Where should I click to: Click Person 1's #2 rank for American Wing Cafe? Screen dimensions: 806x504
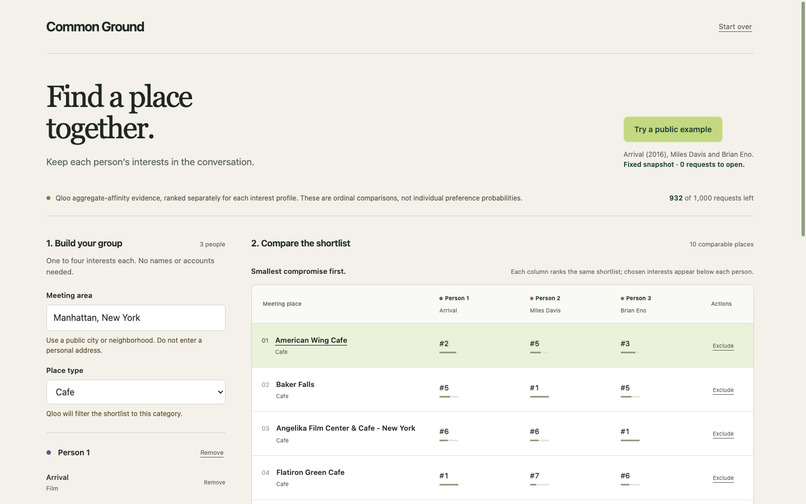coord(444,344)
